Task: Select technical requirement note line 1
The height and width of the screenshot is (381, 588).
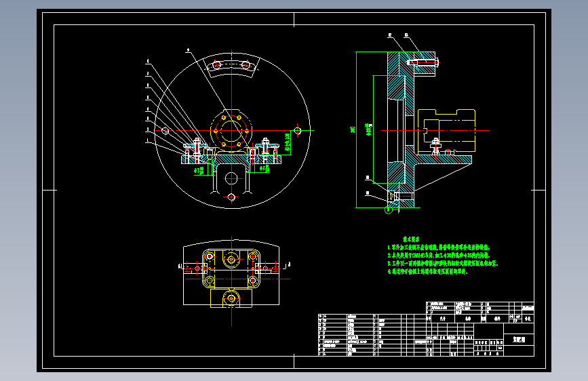Action: pyautogui.click(x=439, y=247)
